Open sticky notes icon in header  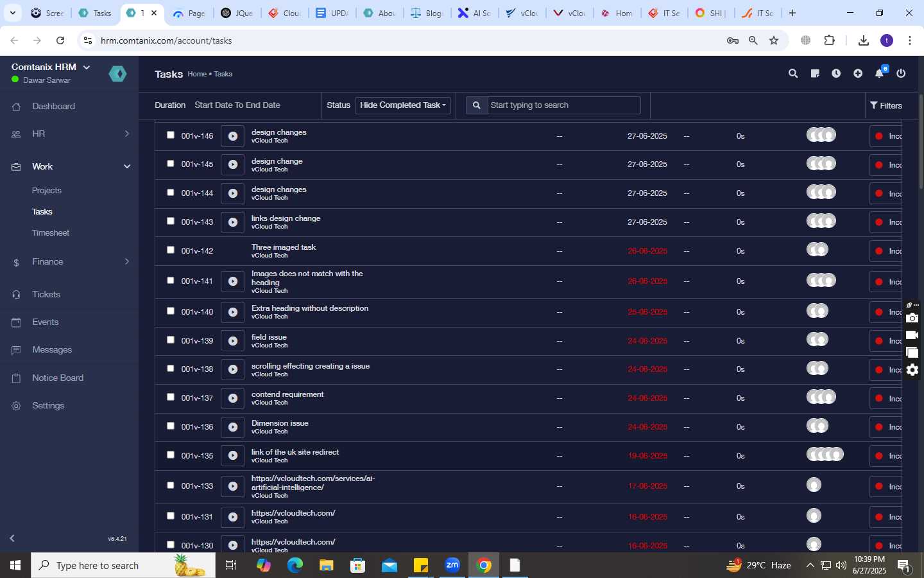click(815, 74)
